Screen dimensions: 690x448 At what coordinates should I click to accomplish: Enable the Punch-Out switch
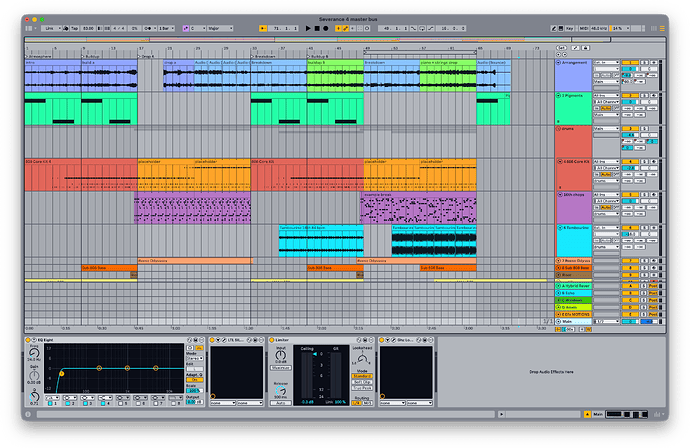[430, 28]
